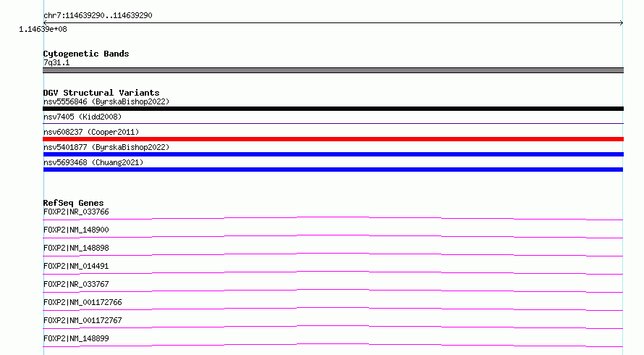Click the magenta FOXP2|NM_148900 gene line

pyautogui.click(x=333, y=236)
